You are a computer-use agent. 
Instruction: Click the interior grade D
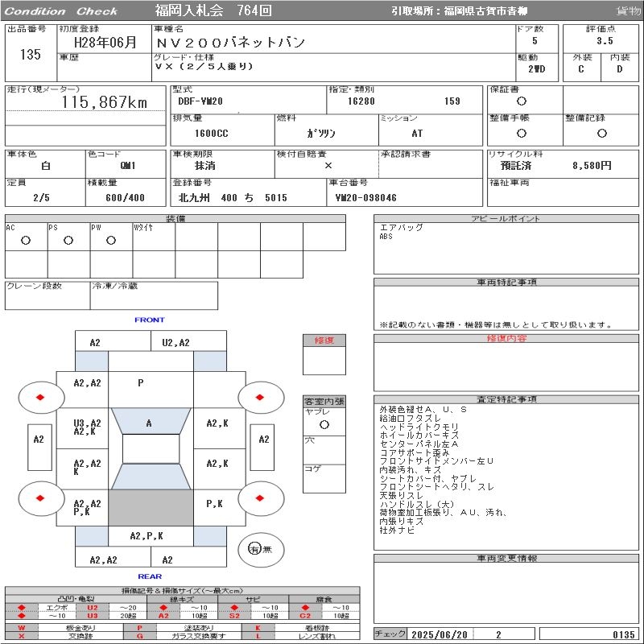(x=620, y=69)
